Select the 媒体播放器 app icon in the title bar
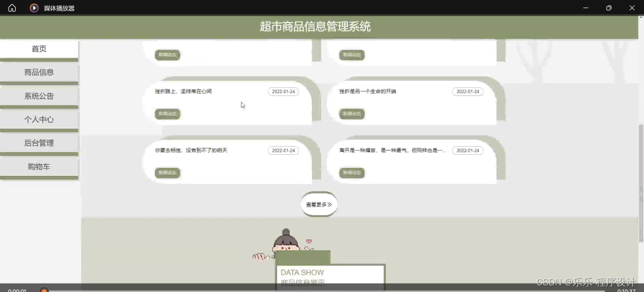The image size is (644, 292). [34, 8]
